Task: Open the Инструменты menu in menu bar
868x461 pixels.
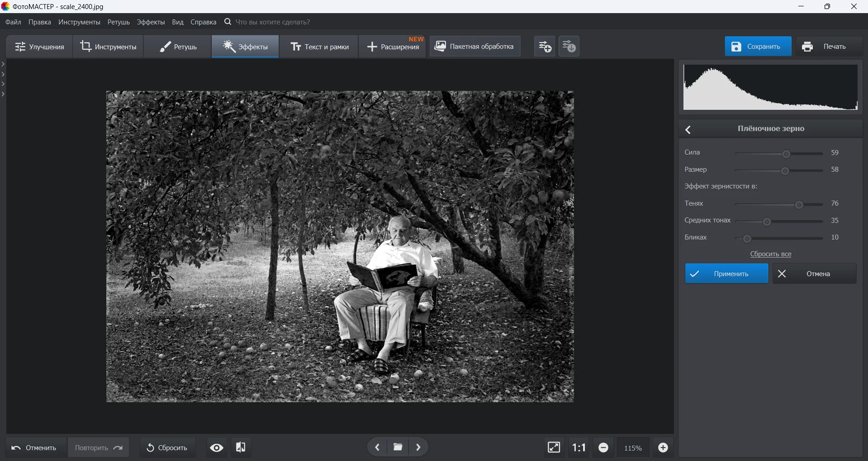Action: click(x=79, y=22)
